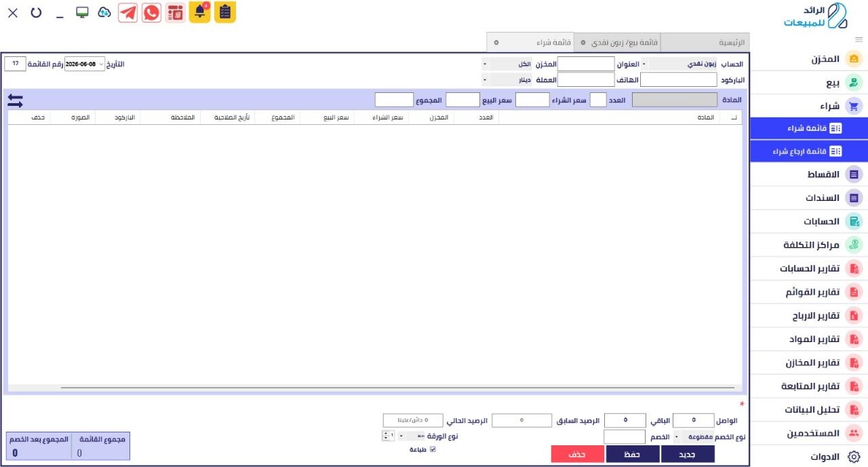Close the قائمة شراء tab
The image size is (868, 467).
pyautogui.click(x=496, y=42)
